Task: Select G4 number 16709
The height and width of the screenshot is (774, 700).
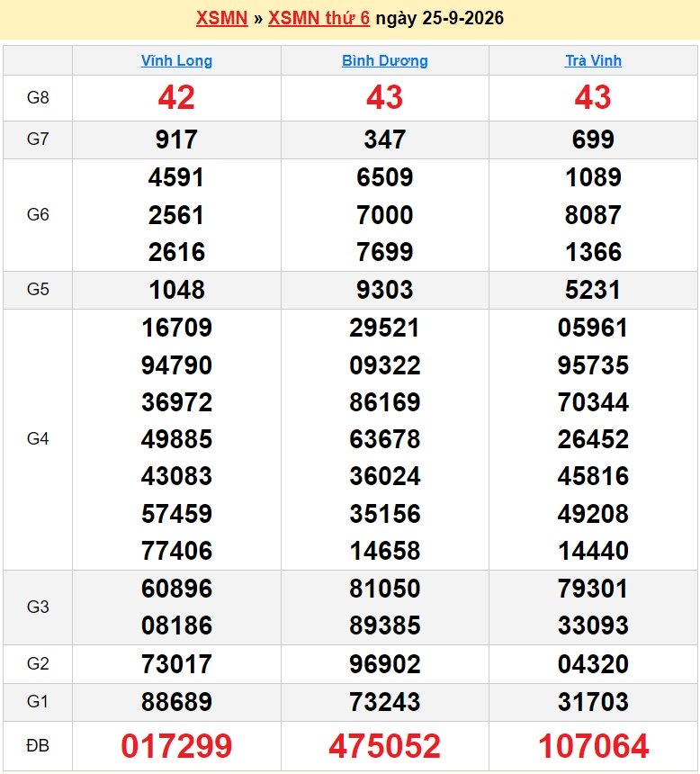Action: tap(176, 328)
